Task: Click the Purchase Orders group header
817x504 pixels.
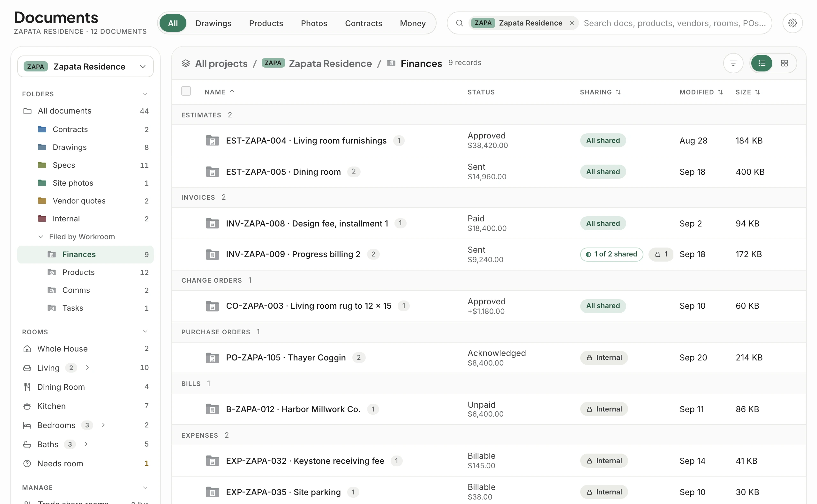Action: (489, 332)
